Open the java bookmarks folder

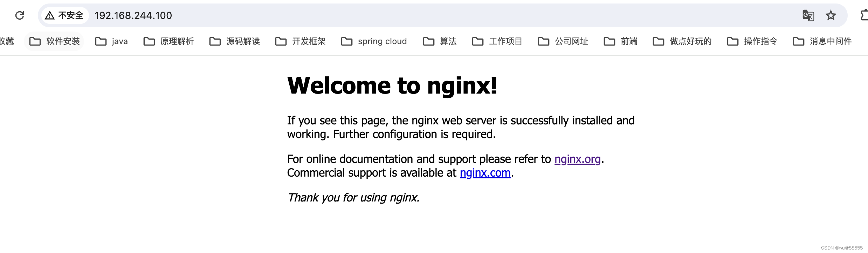111,41
